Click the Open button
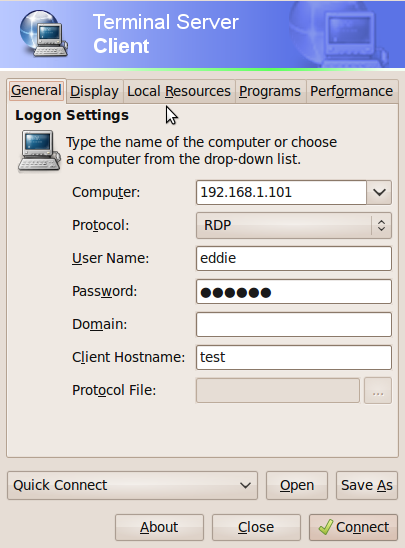Image resolution: width=405 pixels, height=548 pixels. (x=297, y=485)
